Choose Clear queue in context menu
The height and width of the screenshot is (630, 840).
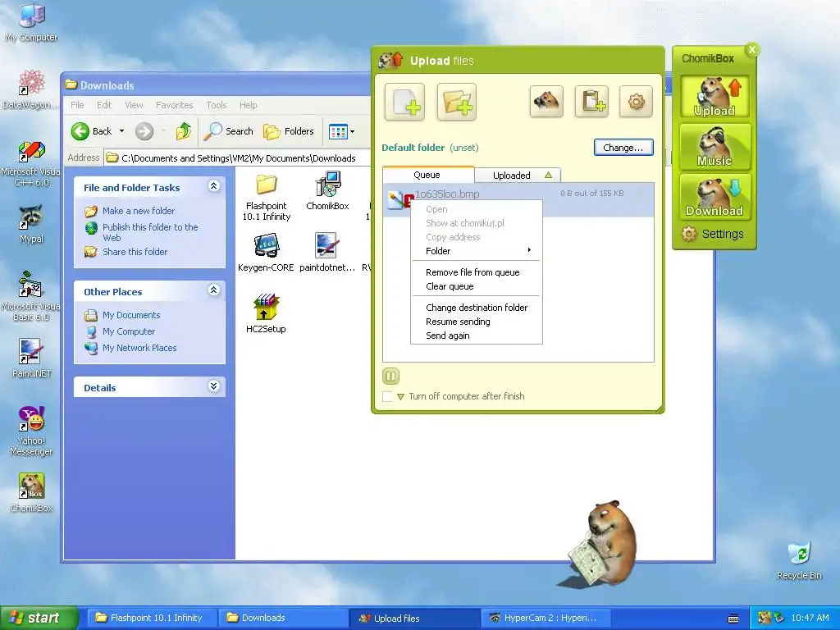coord(477,286)
